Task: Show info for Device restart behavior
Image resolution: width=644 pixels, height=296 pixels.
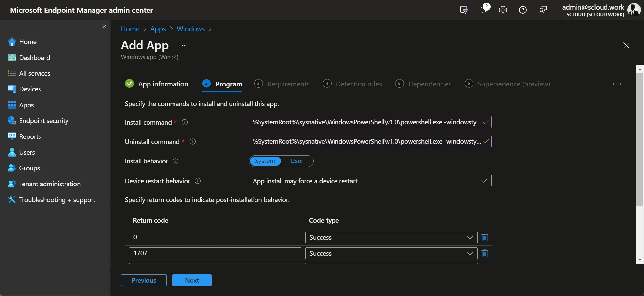Action: coord(198,181)
